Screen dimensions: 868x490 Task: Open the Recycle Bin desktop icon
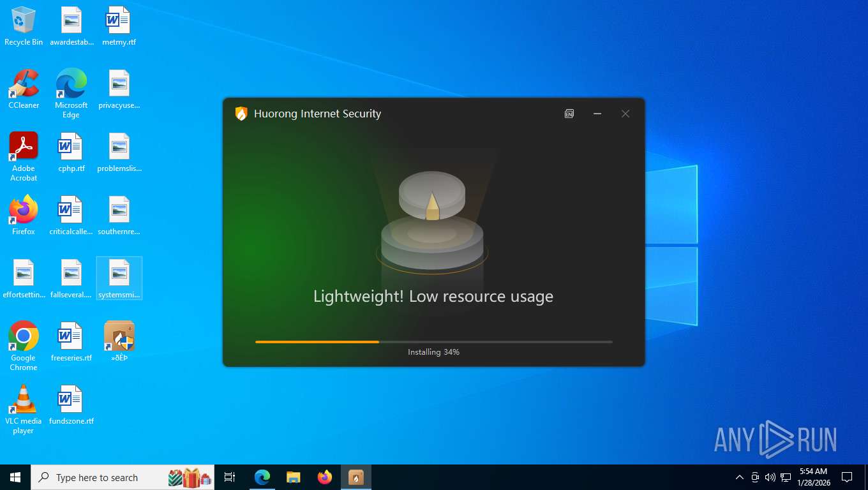coord(24,26)
